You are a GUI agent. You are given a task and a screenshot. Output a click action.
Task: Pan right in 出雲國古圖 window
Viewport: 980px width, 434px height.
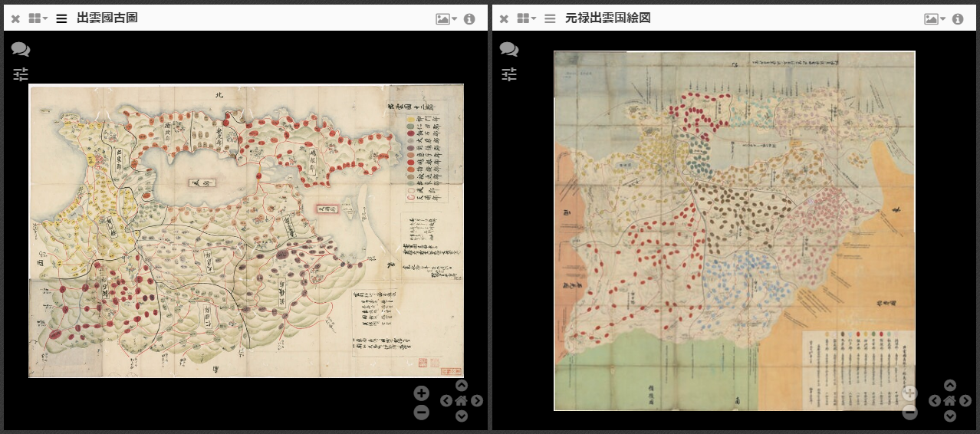[477, 400]
